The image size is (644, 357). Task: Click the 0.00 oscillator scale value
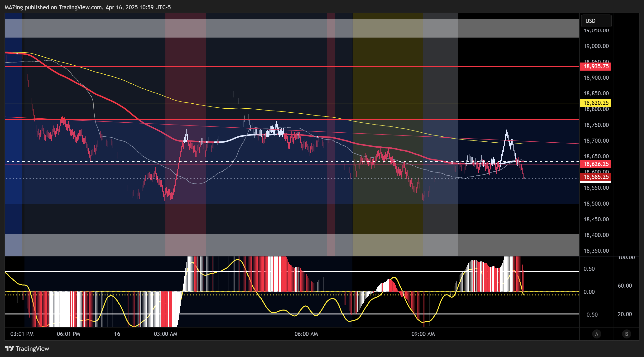589,292
